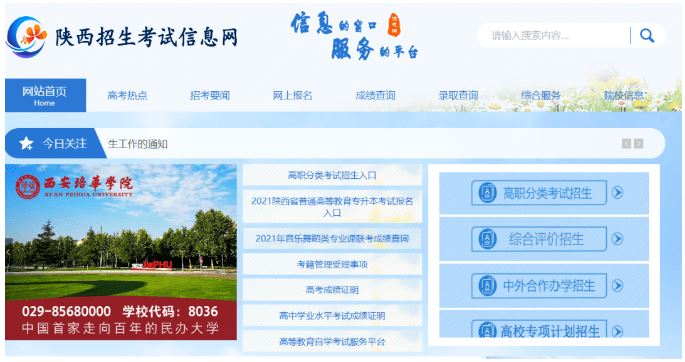685x362 pixels.
Task: Click the 高职分类考试招生 button on right panel
Action: [x=539, y=193]
